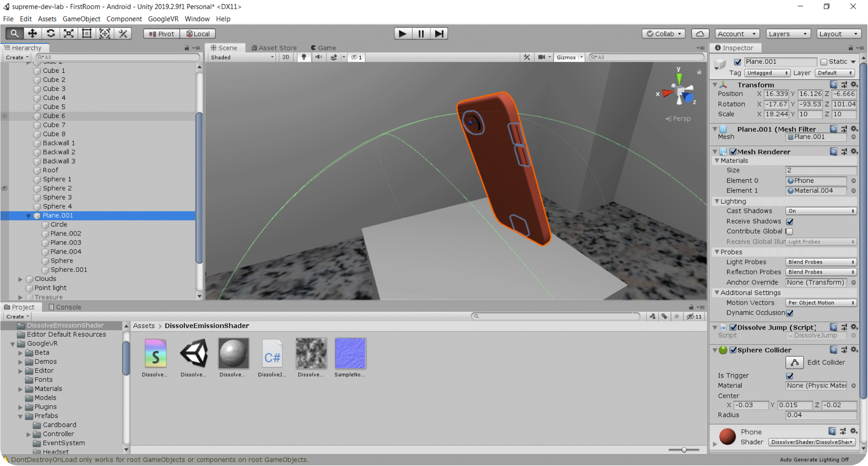
Task: Expand the Clouds hierarchy item
Action: point(20,279)
